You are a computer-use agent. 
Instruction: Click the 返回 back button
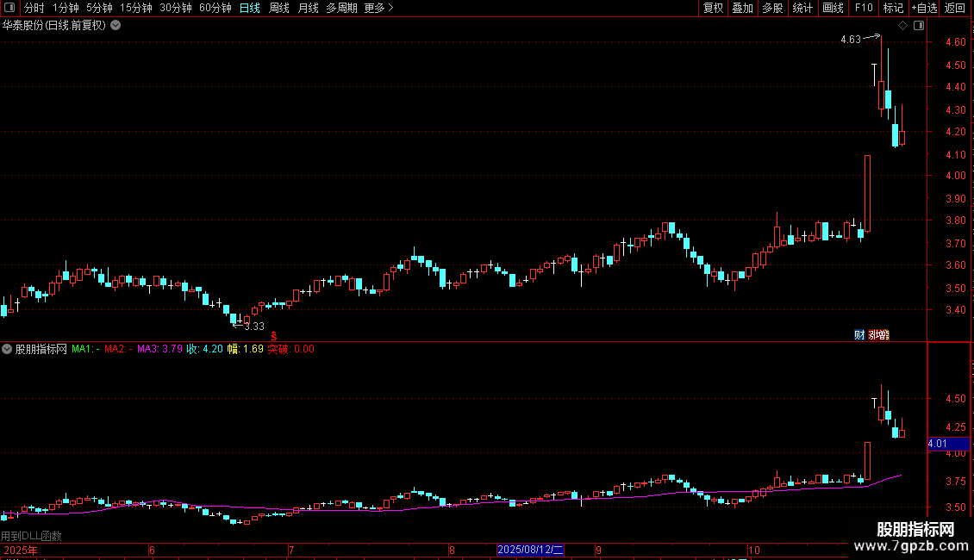coord(955,8)
